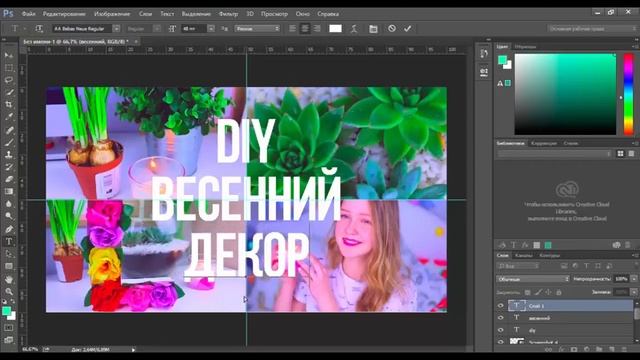Viewport: 640px width, 360px height.
Task: Select the Eraser tool
Action: [x=9, y=179]
